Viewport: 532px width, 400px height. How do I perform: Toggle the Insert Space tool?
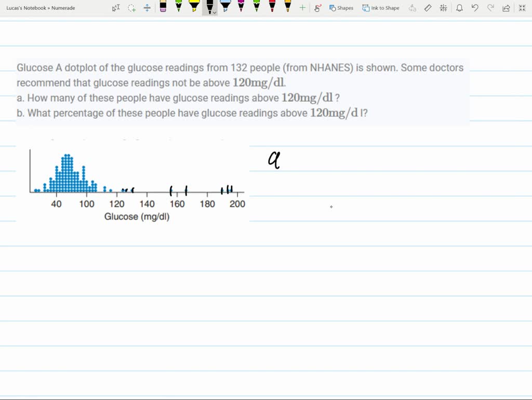148,7
